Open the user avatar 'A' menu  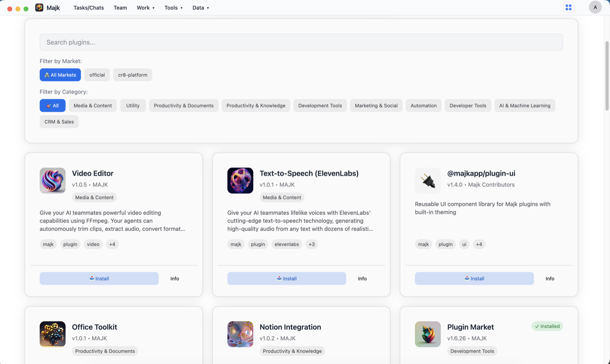click(x=595, y=7)
